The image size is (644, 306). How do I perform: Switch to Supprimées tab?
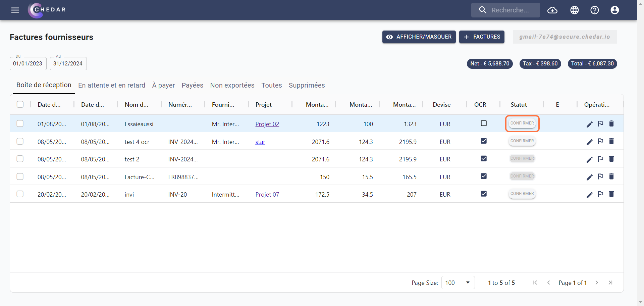pyautogui.click(x=307, y=85)
